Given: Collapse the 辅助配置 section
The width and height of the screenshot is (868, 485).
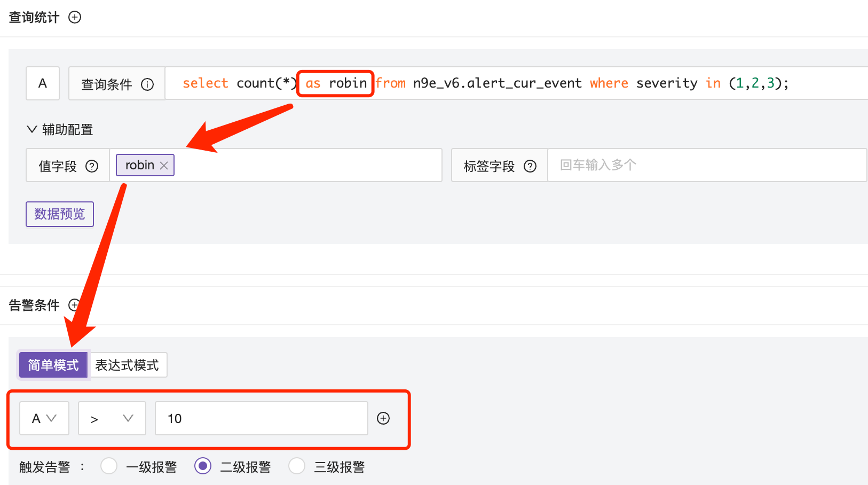Looking at the screenshot, I should pyautogui.click(x=31, y=129).
